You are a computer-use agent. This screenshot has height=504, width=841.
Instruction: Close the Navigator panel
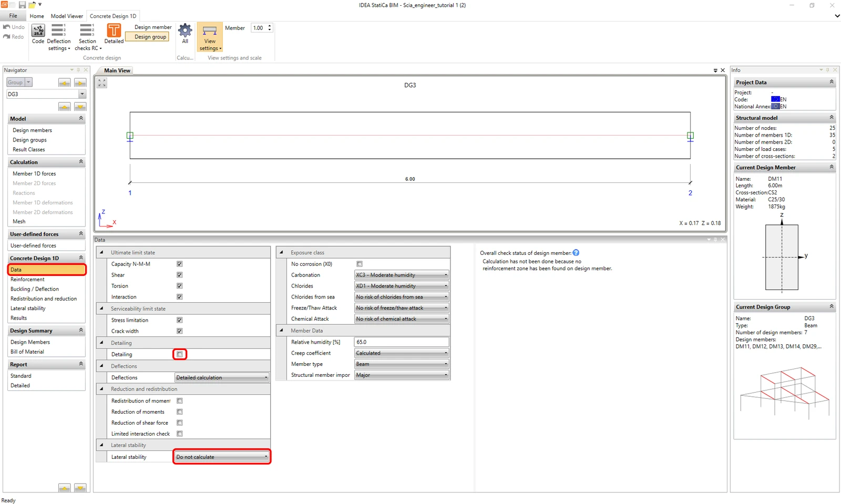[86, 70]
